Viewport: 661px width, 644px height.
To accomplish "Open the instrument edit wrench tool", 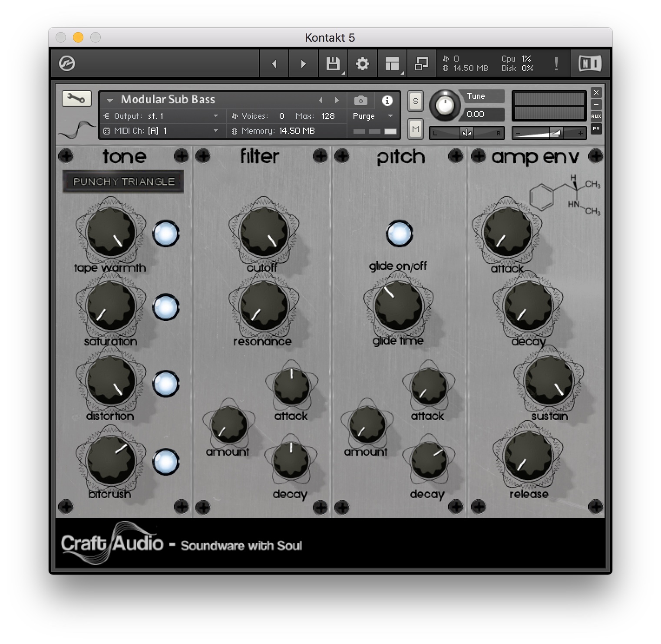I will tap(77, 99).
